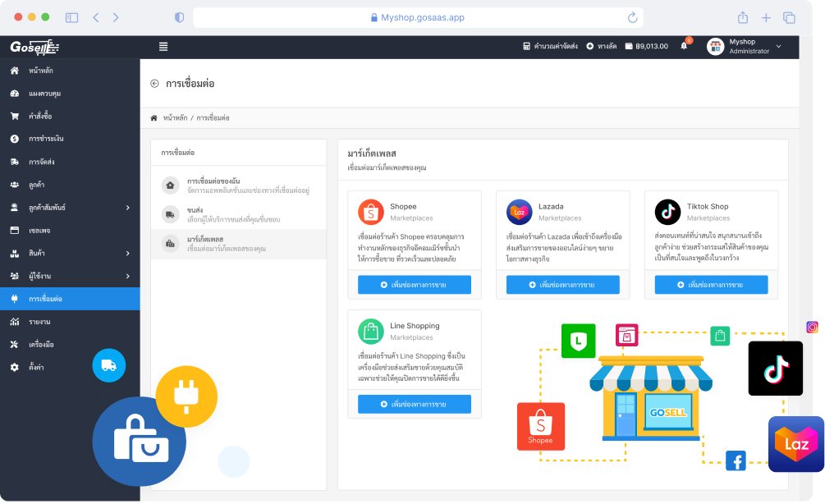Screen dimensions: 825x504
Task: Click the GoSell logo in the sidebar
Action: (x=34, y=48)
